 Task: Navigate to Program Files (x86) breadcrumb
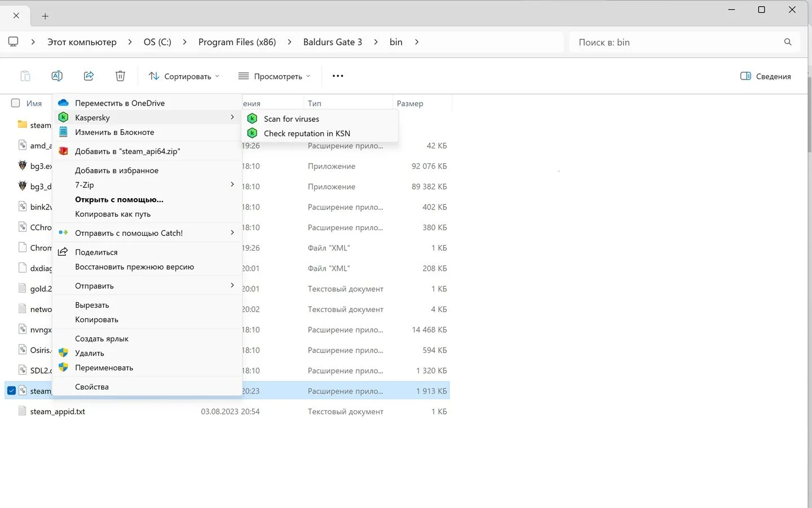237,42
